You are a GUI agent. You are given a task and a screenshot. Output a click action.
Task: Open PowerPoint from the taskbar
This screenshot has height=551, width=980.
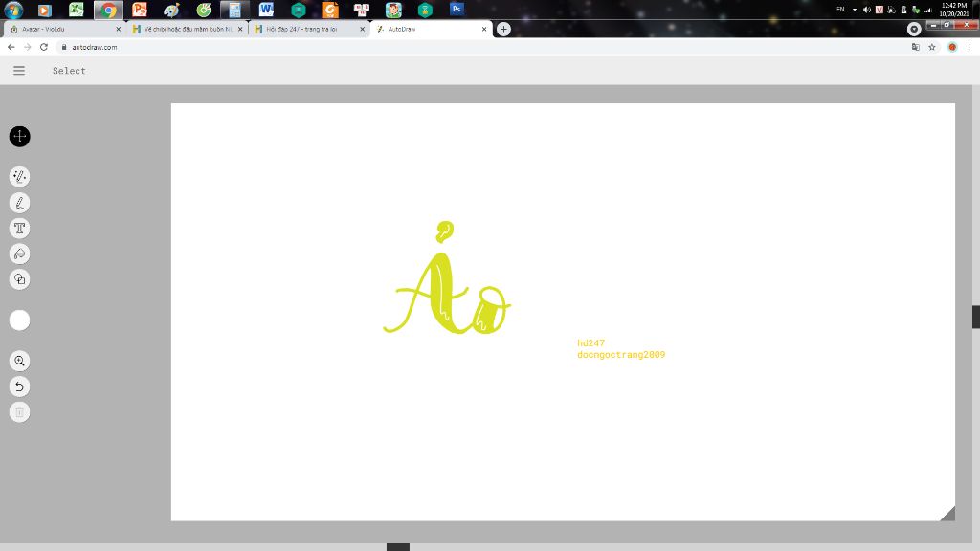pyautogui.click(x=140, y=10)
